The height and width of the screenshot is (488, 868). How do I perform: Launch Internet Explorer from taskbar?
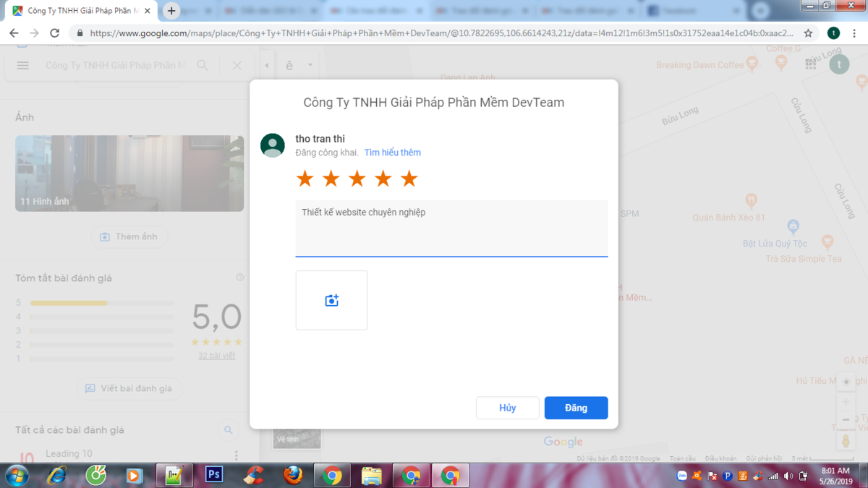tap(56, 475)
